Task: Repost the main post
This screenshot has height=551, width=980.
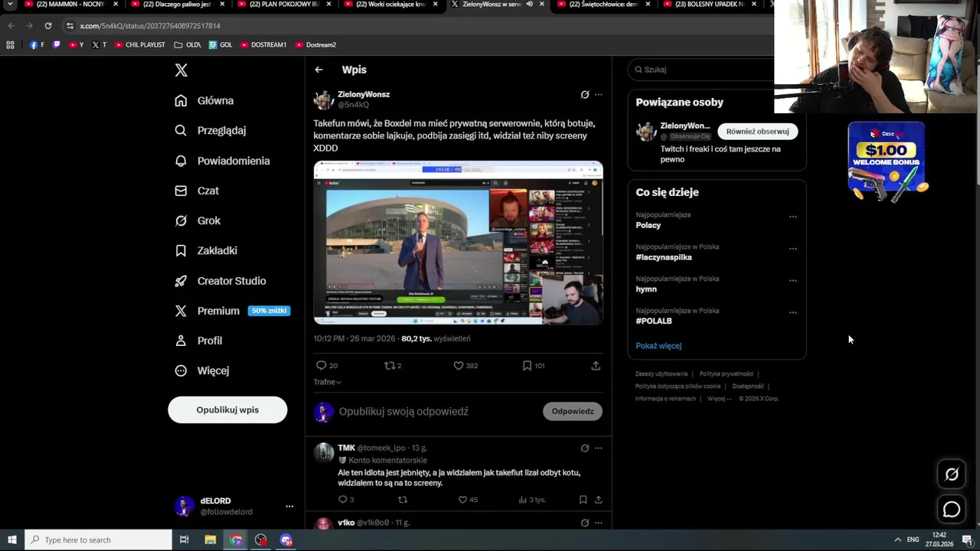Action: point(393,366)
